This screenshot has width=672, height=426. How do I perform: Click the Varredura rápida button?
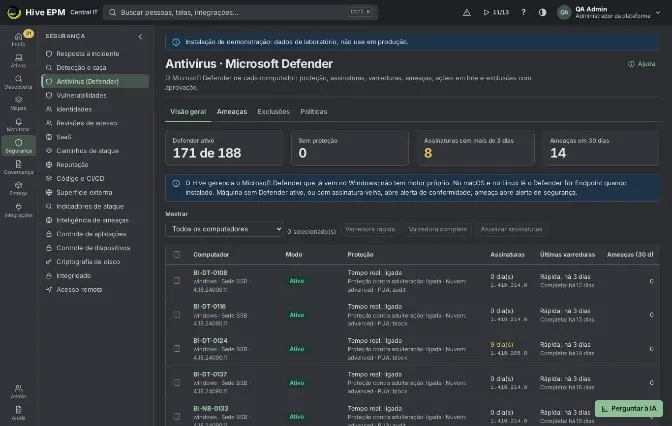click(x=370, y=229)
